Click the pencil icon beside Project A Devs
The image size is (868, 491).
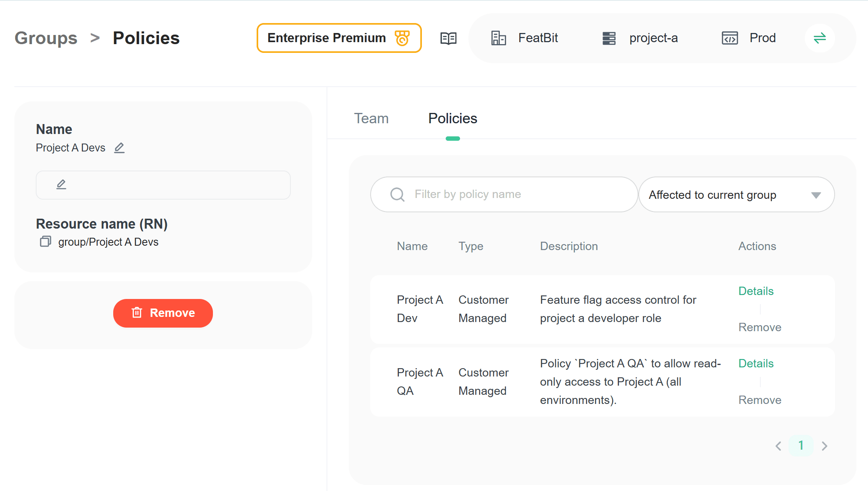coord(119,148)
